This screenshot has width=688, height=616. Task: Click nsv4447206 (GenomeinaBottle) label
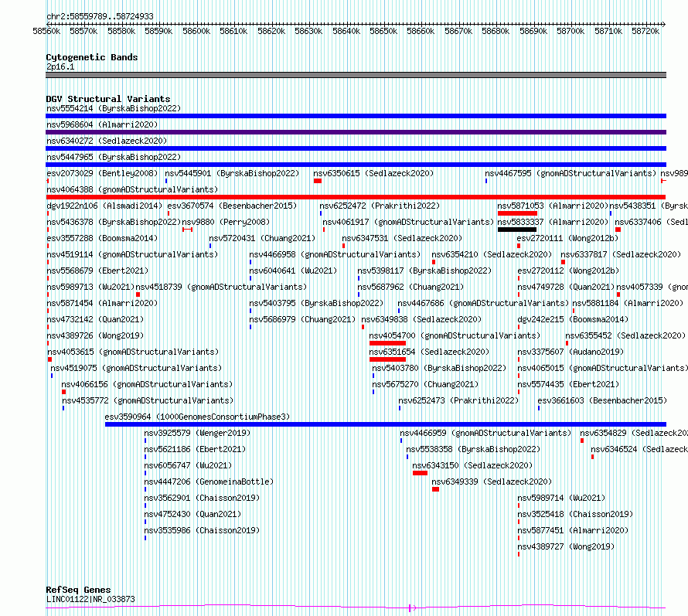coord(209,482)
